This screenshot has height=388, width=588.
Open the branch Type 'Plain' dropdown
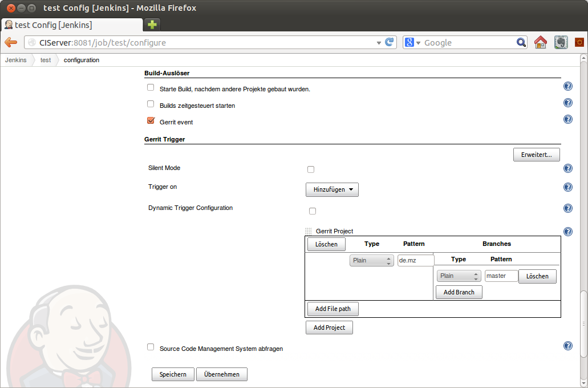point(459,276)
